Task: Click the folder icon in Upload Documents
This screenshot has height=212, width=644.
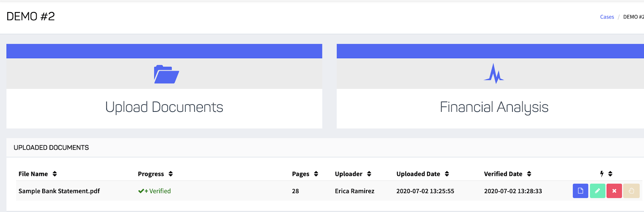Action: [x=166, y=74]
